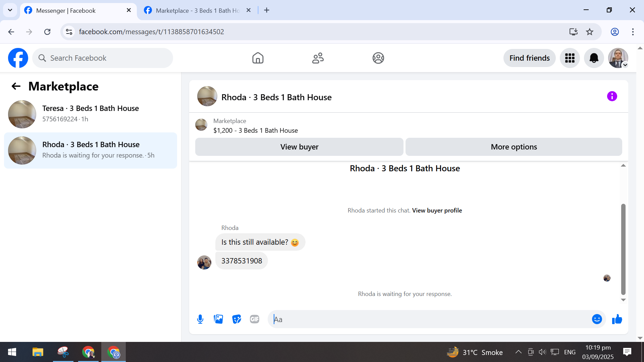Click the conversation header title Rhoda · 3 Beds 1 Bath House
Viewport: 644px width, 362px height.
276,97
